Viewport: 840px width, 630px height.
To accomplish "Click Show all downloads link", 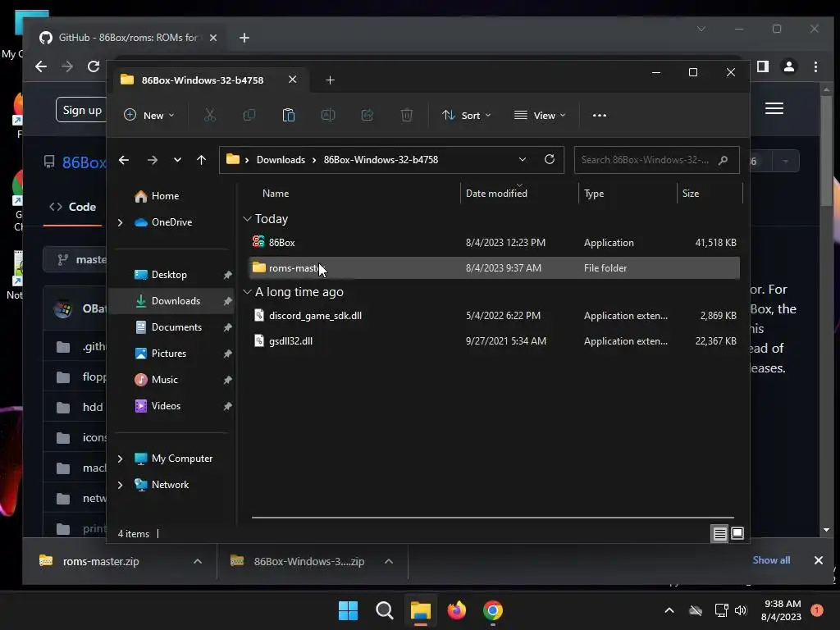I will click(x=771, y=559).
